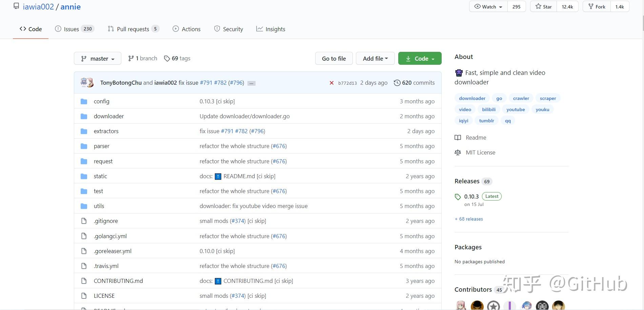The height and width of the screenshot is (310, 644).
Task: Click the branch icon showing 1 branch
Action: [131, 58]
